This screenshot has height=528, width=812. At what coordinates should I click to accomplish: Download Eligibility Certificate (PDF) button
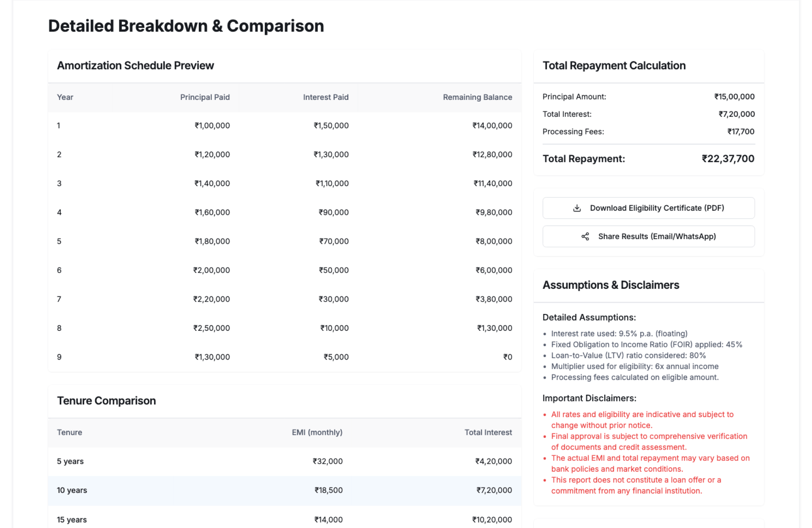[x=648, y=208]
